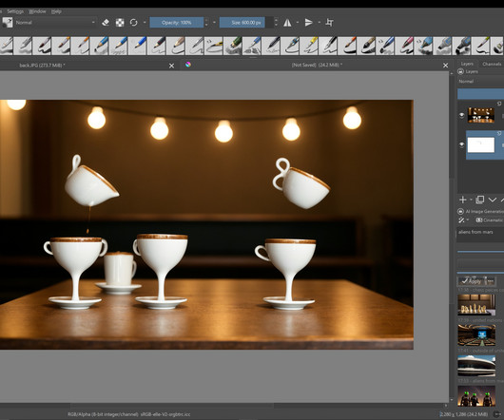Click the wrap-around mode icon in toolbar
Image resolution: width=504 pixels, height=420 pixels.
pos(329,23)
